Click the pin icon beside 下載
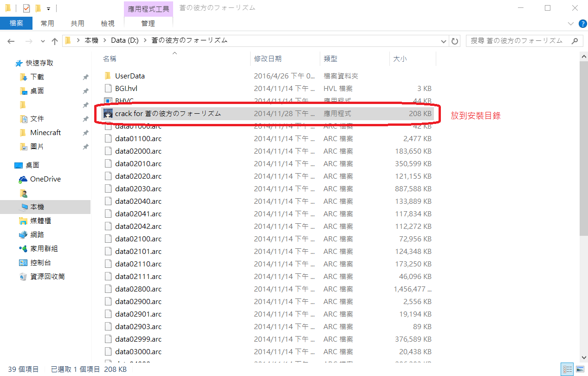Viewport: 588px width, 376px height. click(85, 77)
